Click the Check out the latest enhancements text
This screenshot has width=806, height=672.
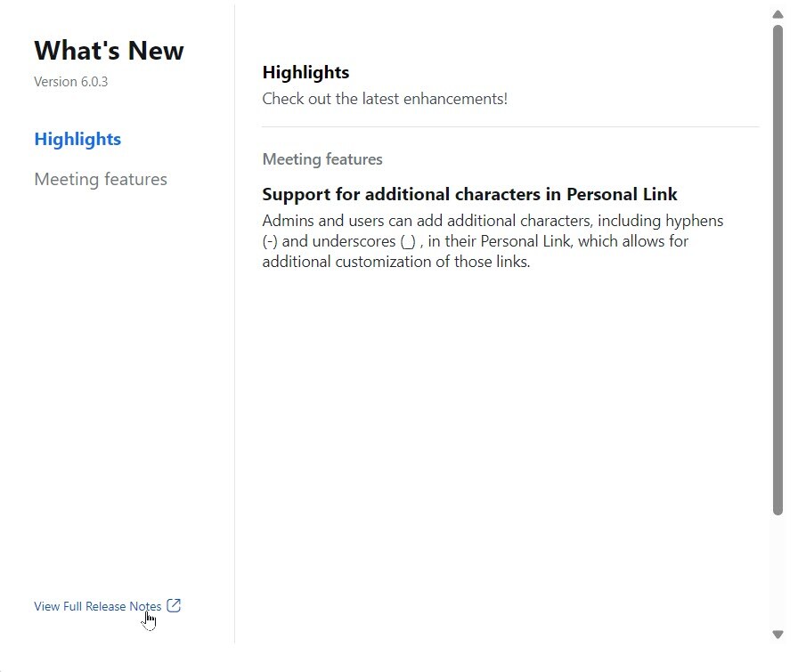(x=385, y=99)
